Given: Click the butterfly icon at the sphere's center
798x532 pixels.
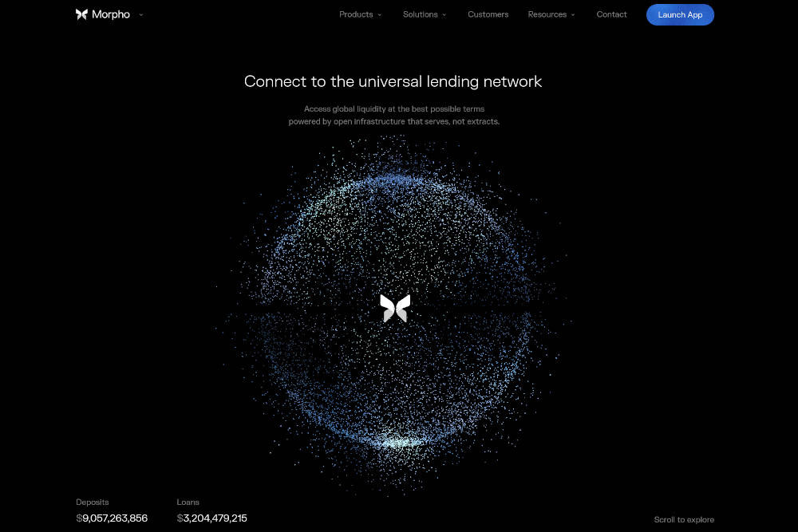Looking at the screenshot, I should (395, 308).
